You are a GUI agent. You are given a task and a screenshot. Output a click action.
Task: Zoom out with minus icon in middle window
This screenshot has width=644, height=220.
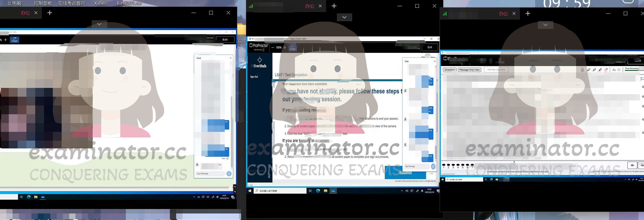point(273,47)
